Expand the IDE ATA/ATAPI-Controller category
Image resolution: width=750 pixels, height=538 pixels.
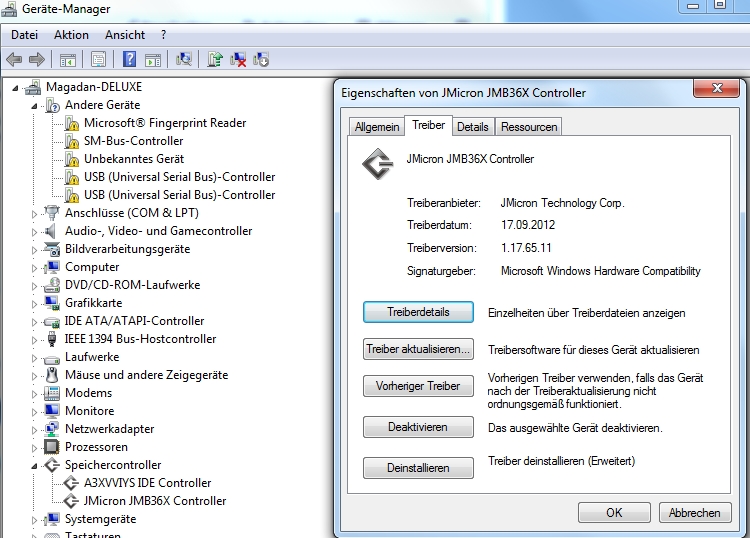34,322
